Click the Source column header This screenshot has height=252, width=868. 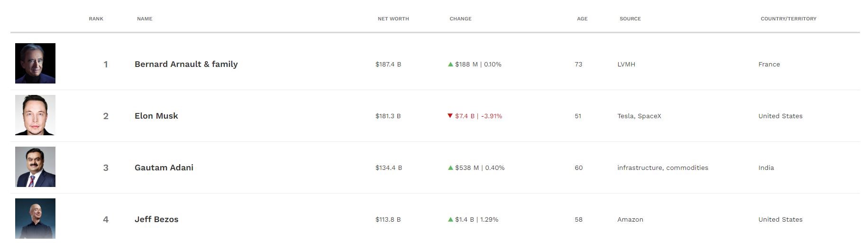[630, 19]
